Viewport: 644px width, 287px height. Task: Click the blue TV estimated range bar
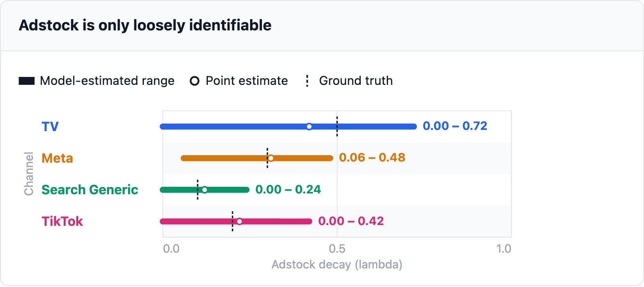[288, 127]
